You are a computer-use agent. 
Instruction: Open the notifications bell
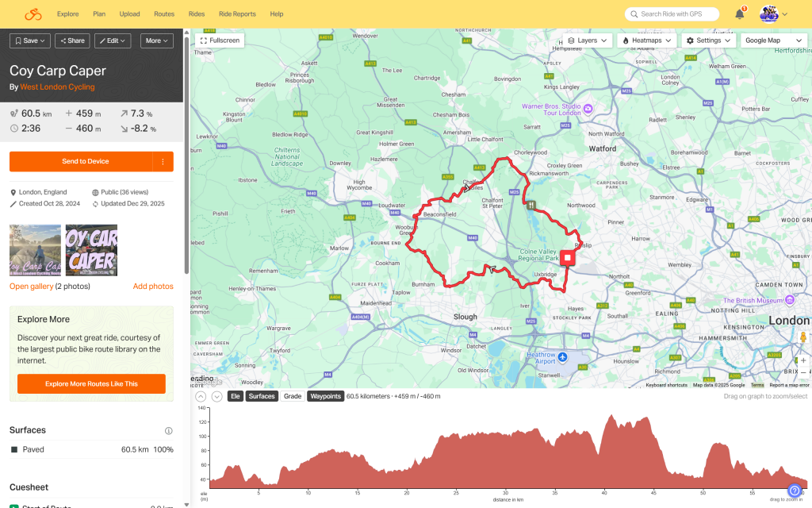[739, 14]
